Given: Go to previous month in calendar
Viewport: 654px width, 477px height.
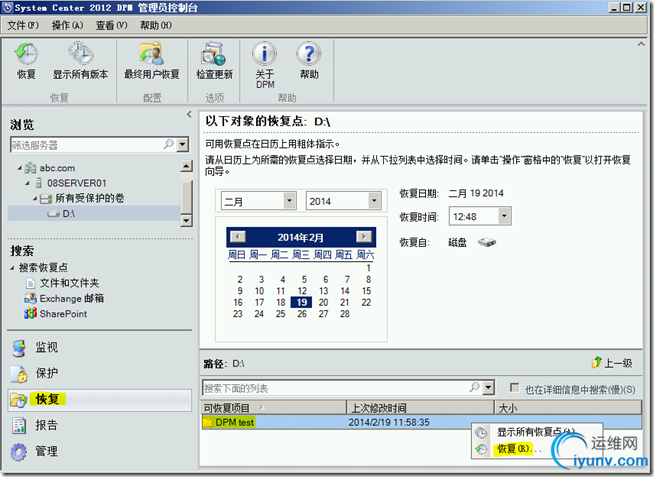Looking at the screenshot, I should pos(238,237).
